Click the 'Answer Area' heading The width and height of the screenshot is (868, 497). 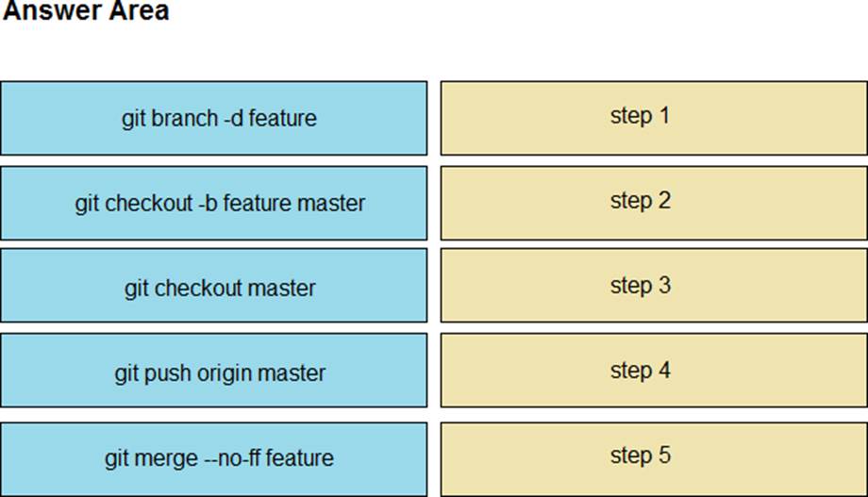[86, 12]
